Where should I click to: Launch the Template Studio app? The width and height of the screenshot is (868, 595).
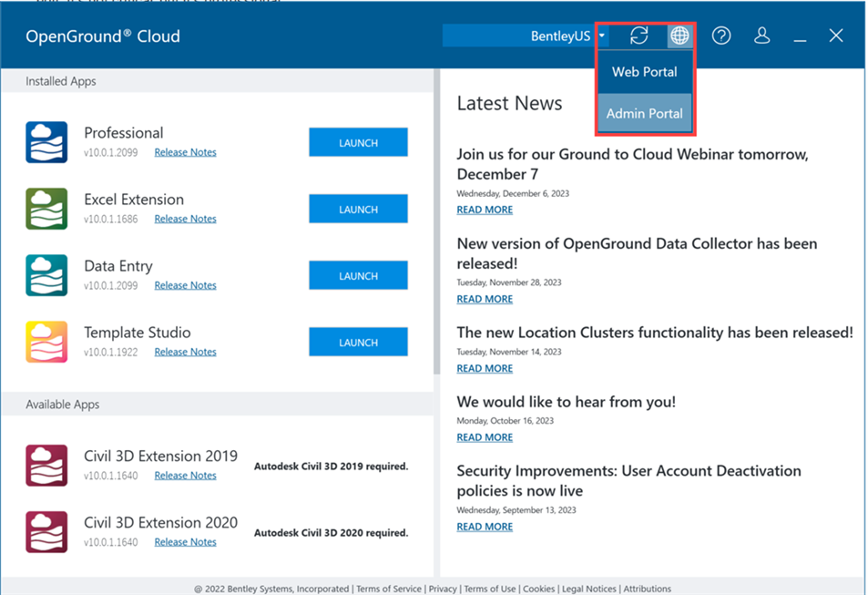click(358, 342)
